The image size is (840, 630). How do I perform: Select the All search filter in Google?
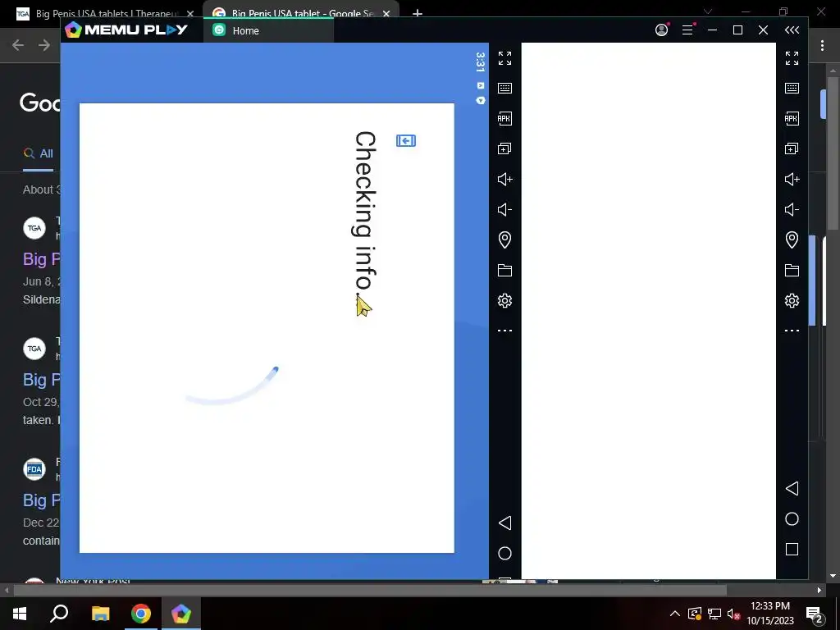[39, 153]
